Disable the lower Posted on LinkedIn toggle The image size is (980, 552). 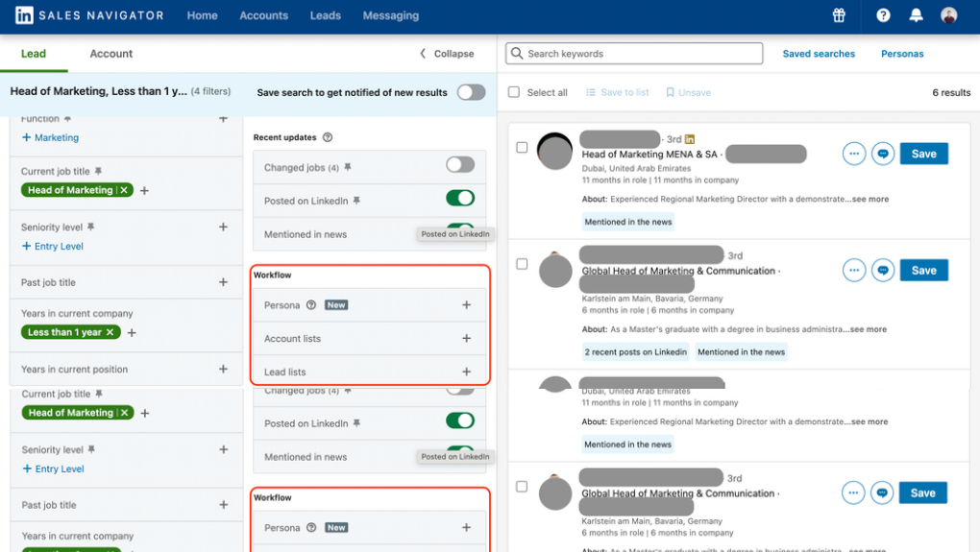coord(460,420)
